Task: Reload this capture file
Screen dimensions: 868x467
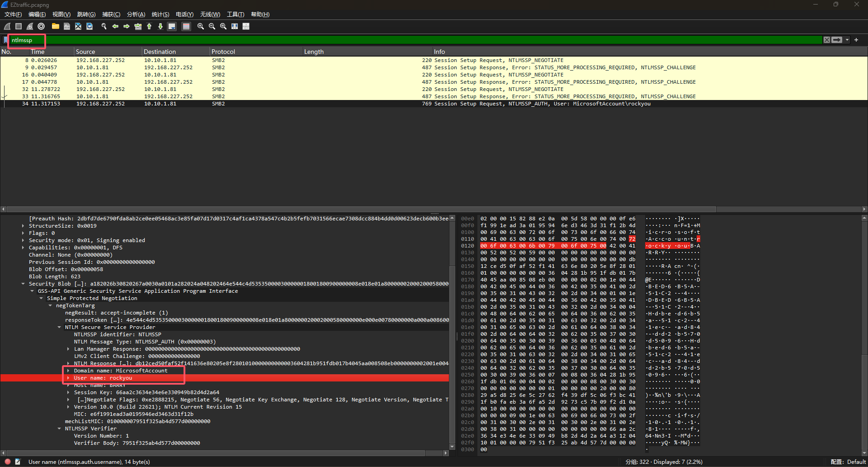Action: point(90,26)
